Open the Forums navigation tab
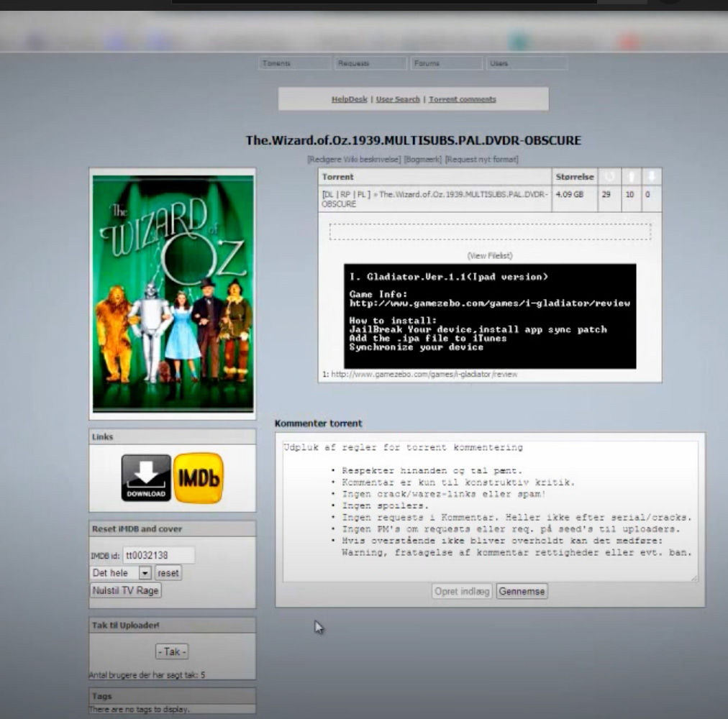The width and height of the screenshot is (728, 719). (x=447, y=63)
